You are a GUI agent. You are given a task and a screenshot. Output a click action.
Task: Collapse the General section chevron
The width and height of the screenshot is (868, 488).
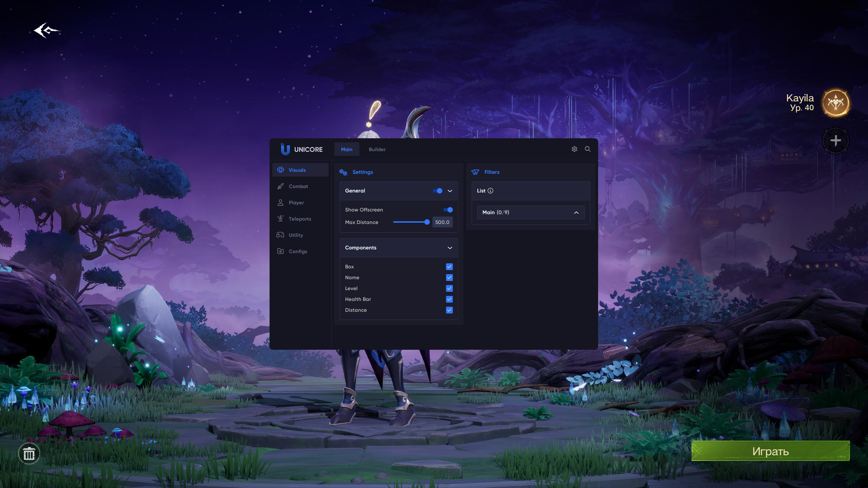450,191
